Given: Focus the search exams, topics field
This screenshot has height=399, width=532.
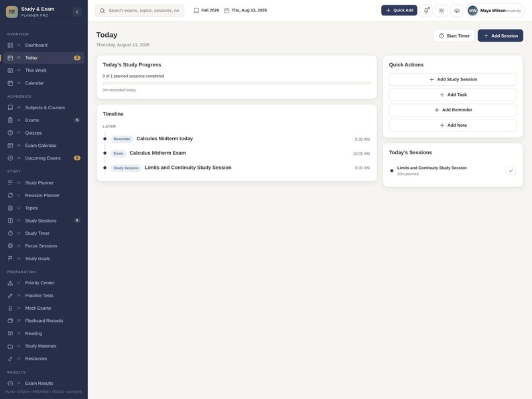Looking at the screenshot, I should coord(140,11).
